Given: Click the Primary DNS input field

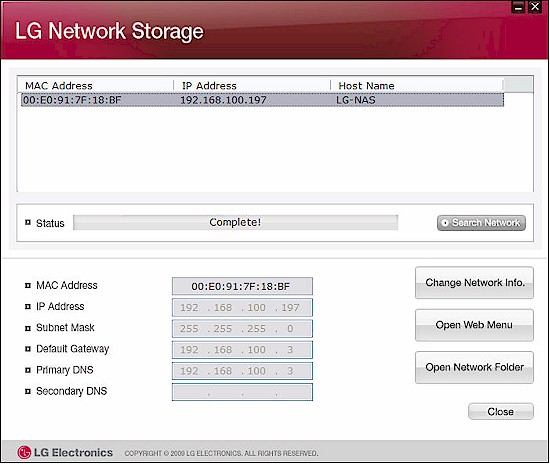Looking at the screenshot, I should pos(242,371).
